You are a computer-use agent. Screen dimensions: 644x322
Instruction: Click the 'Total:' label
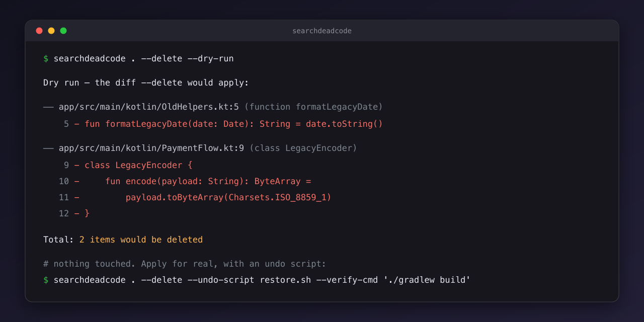(x=58, y=239)
